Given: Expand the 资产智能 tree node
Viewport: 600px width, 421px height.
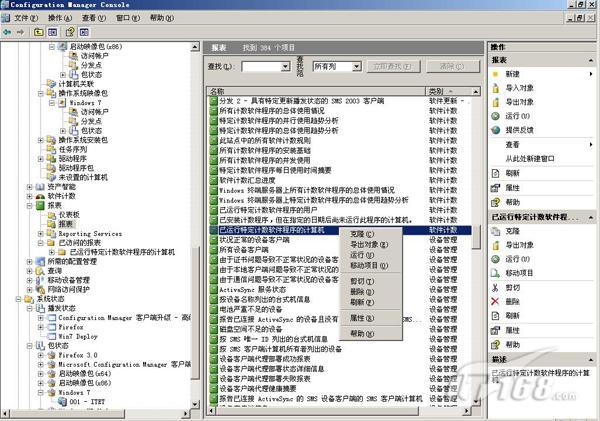Looking at the screenshot, I should [29, 187].
